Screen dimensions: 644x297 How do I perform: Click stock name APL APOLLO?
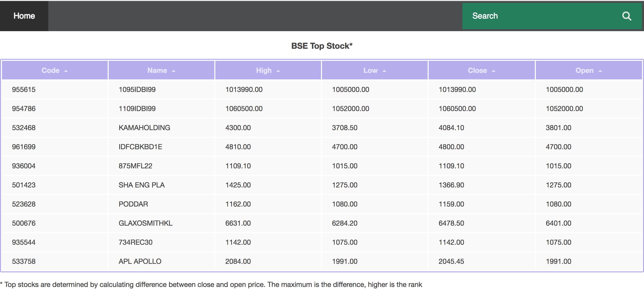pyautogui.click(x=140, y=261)
